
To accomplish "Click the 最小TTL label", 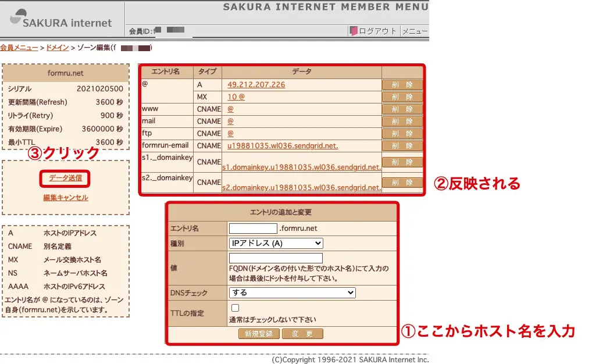I will (x=22, y=142).
